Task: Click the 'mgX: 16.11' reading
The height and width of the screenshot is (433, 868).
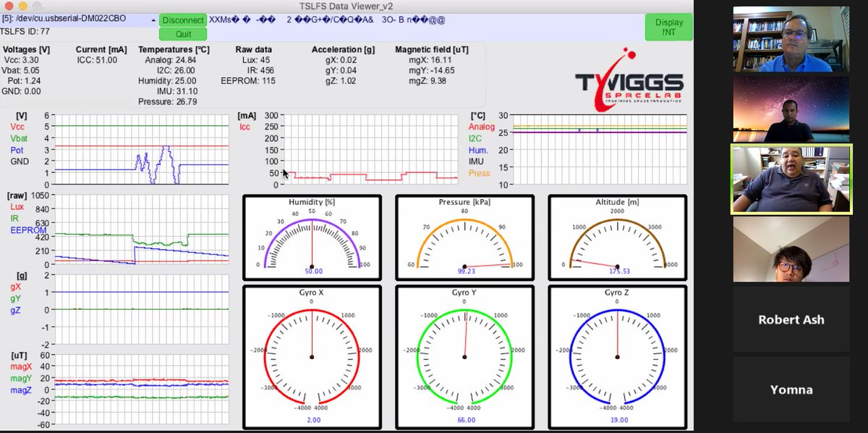Action: point(431,60)
